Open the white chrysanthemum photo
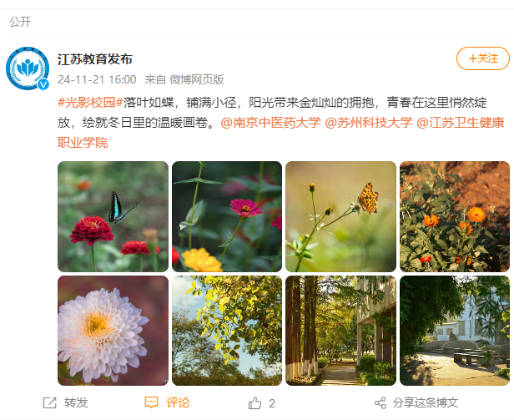The height and width of the screenshot is (420, 514). tap(113, 331)
